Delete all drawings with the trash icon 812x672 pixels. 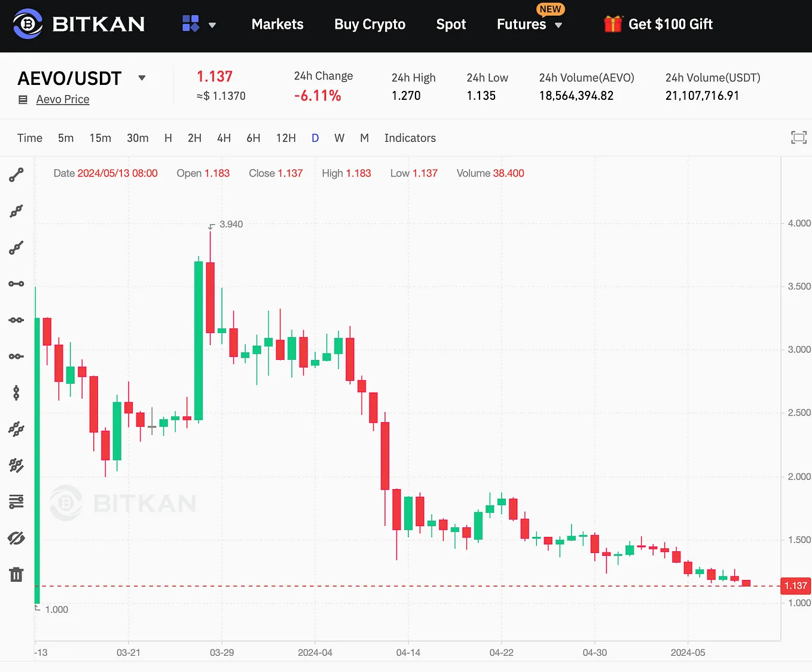16,575
